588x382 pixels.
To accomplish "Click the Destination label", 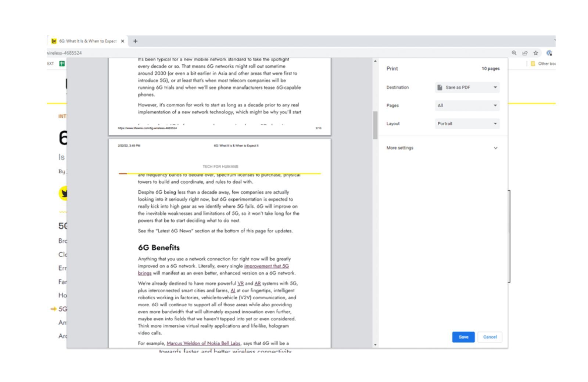I will pos(397,87).
